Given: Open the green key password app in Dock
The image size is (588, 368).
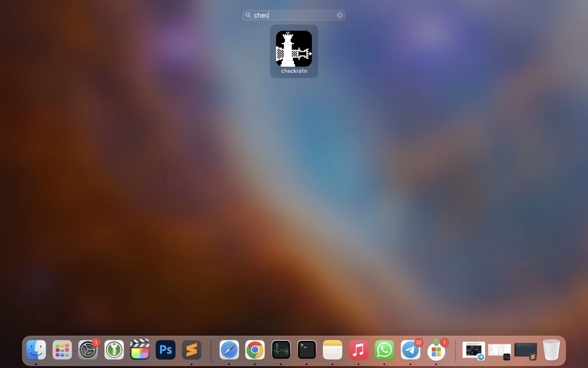Looking at the screenshot, I should 114,350.
